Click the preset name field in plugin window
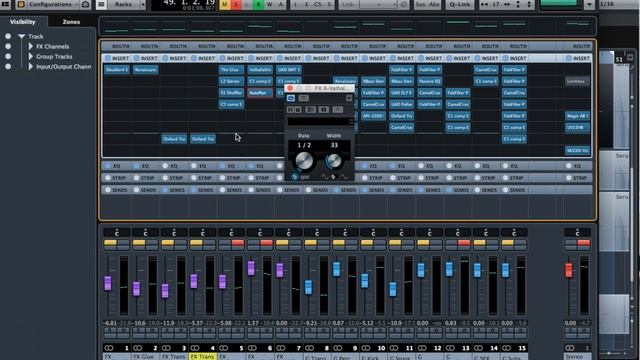The width and height of the screenshot is (640, 360). click(x=318, y=121)
